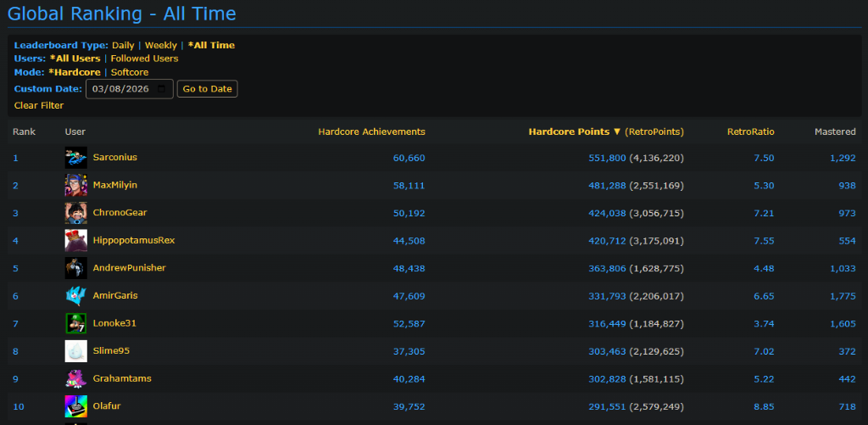Open the calendar picker in Custom Date field
The height and width of the screenshot is (425, 868).
pyautogui.click(x=162, y=89)
